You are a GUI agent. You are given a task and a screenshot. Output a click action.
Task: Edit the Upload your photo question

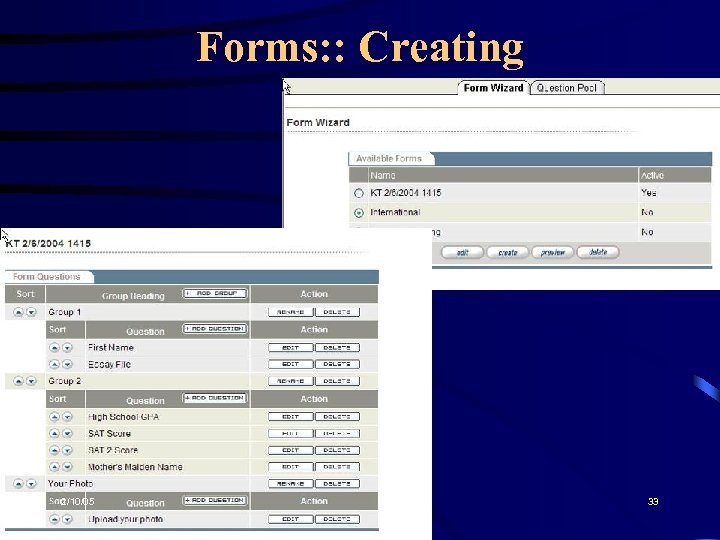[291, 519]
